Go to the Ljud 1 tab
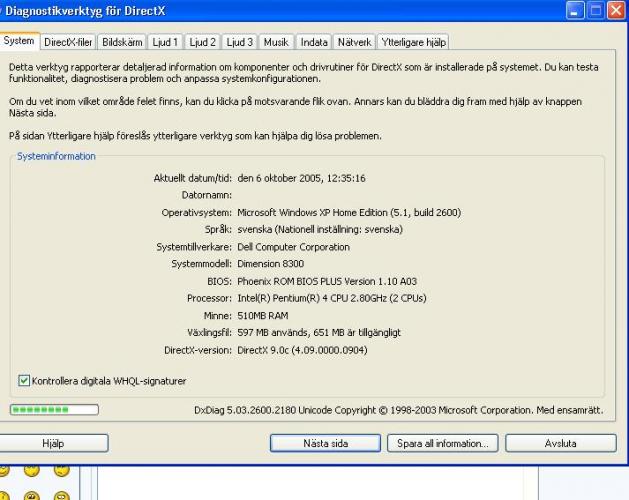The height and width of the screenshot is (500, 629). coord(166,42)
